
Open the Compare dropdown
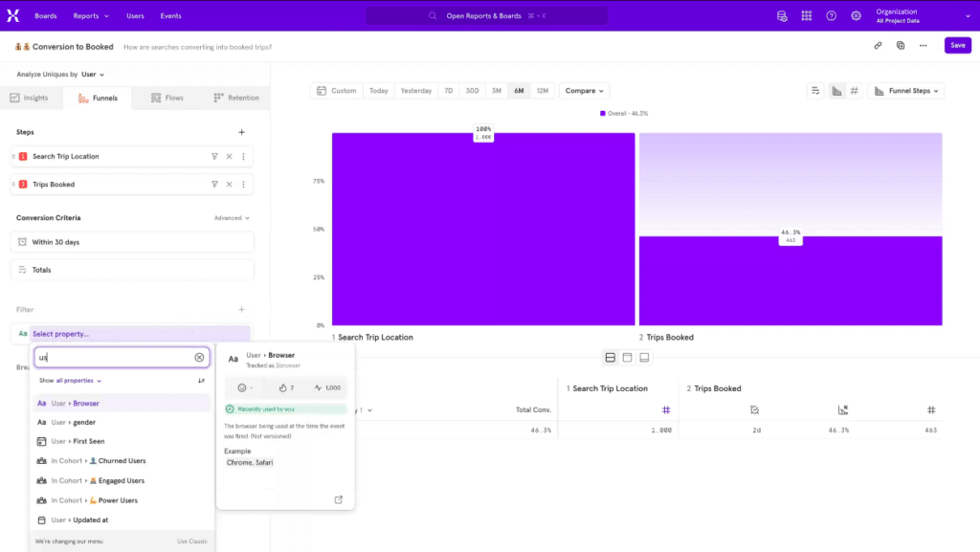[x=584, y=89]
